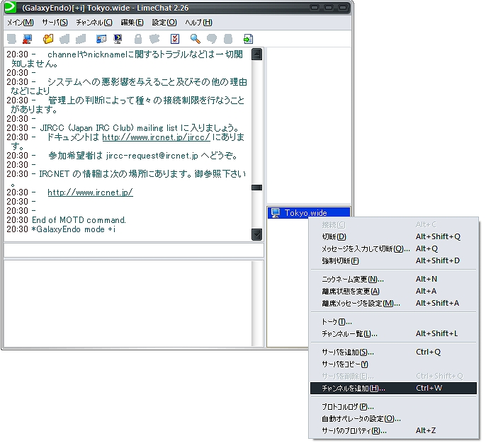Click the red checklist toolbar icon
This screenshot has width=486, height=448.
click(175, 39)
